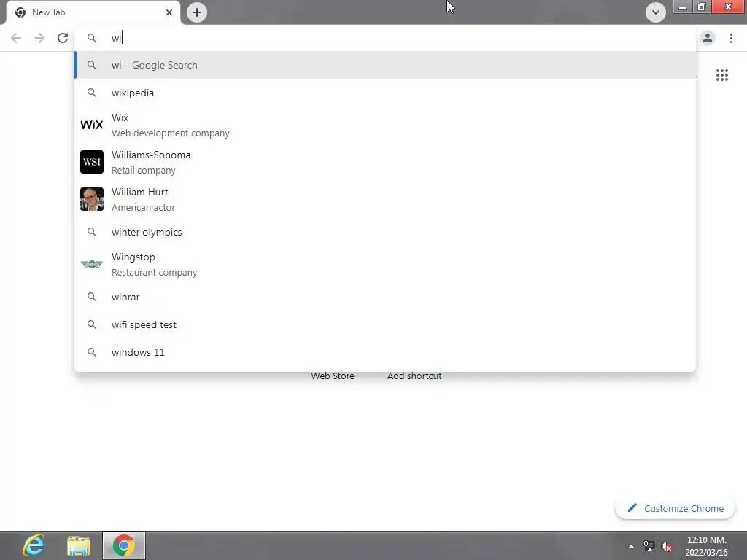This screenshot has height=560, width=747.
Task: Open the Google apps grid icon
Action: tap(721, 75)
